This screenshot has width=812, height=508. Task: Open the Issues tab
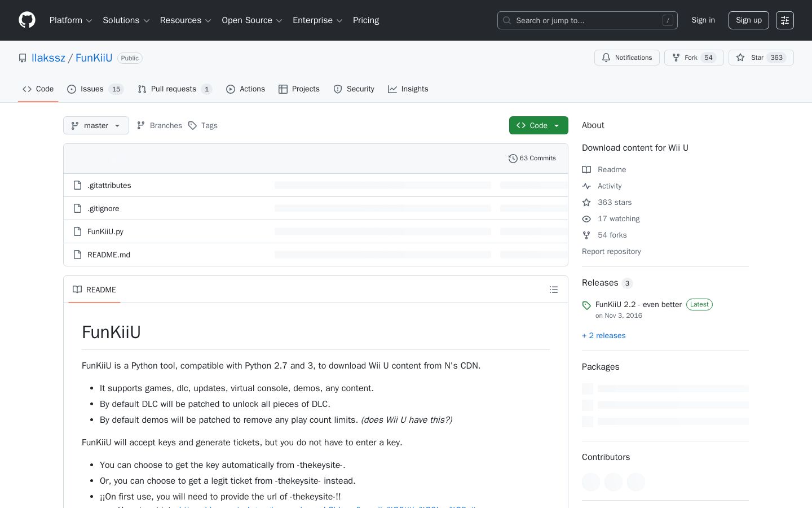[x=95, y=89]
